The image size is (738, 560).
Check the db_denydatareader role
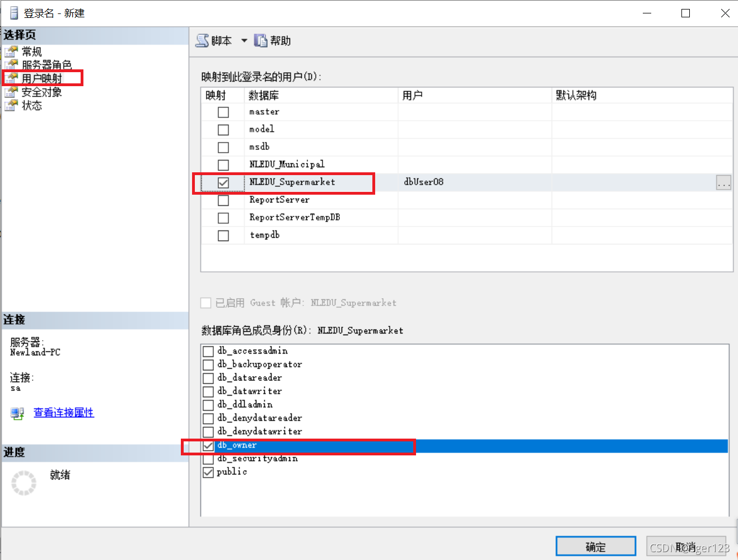click(208, 418)
